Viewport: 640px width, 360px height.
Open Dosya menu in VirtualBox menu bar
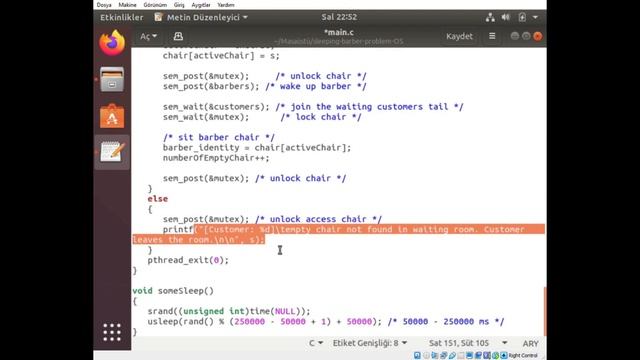(x=104, y=5)
